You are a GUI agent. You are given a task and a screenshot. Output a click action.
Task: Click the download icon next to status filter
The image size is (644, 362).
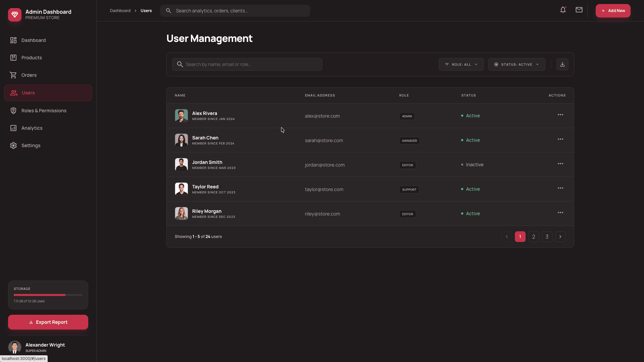click(x=562, y=64)
